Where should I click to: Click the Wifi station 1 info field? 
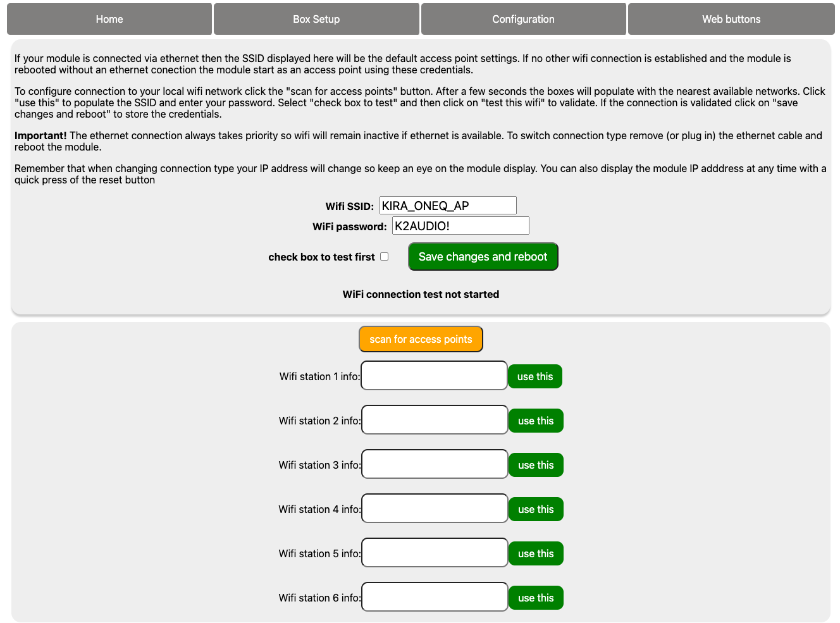click(434, 376)
